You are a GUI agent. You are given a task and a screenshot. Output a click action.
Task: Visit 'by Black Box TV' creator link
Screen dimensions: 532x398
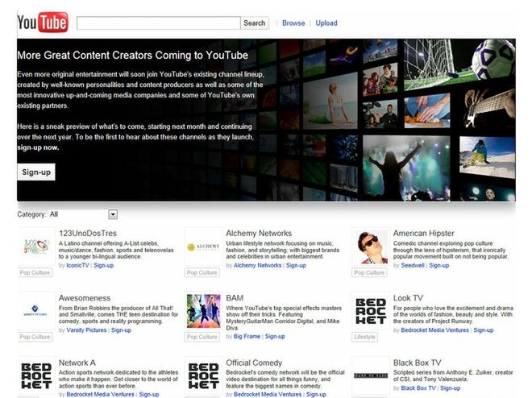click(418, 388)
